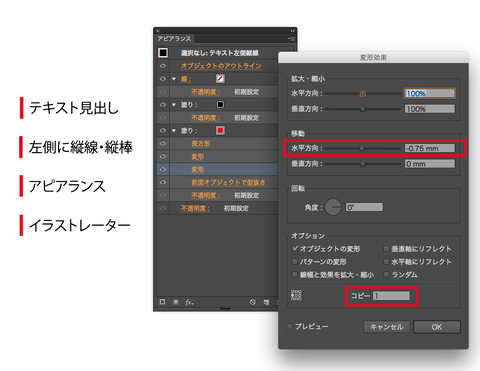Confirm the dialog with OK button

pos(437,327)
